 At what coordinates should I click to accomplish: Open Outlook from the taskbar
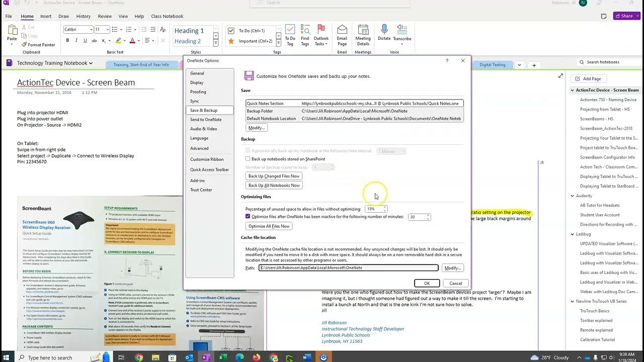click(x=189, y=357)
